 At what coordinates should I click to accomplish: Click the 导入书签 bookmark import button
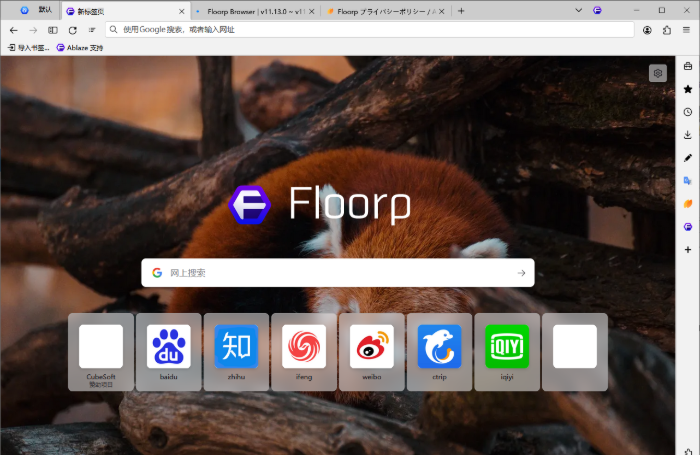point(29,48)
